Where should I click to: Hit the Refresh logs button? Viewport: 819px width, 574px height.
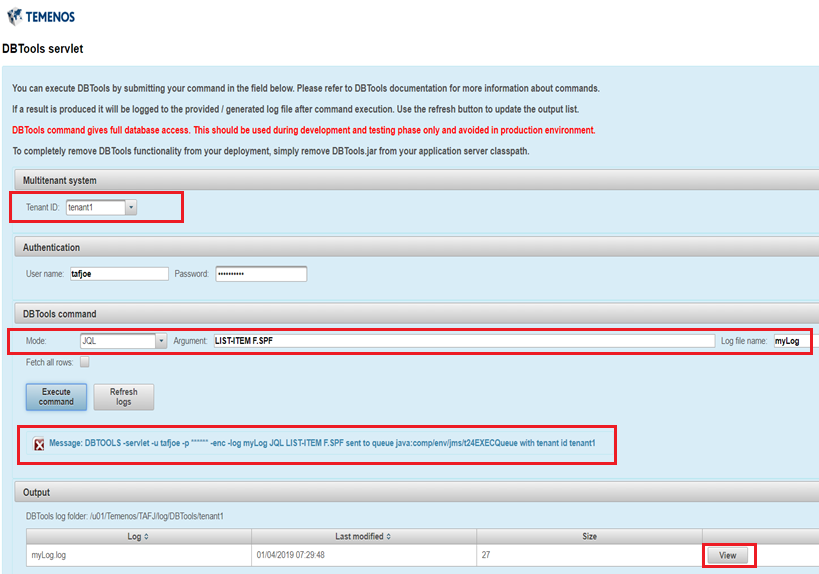pyautogui.click(x=124, y=397)
